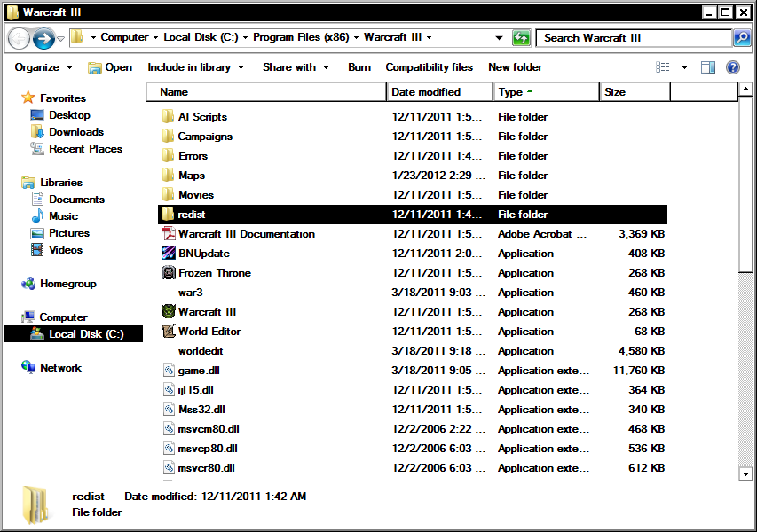
Task: Open the Include in library menu
Action: [195, 67]
